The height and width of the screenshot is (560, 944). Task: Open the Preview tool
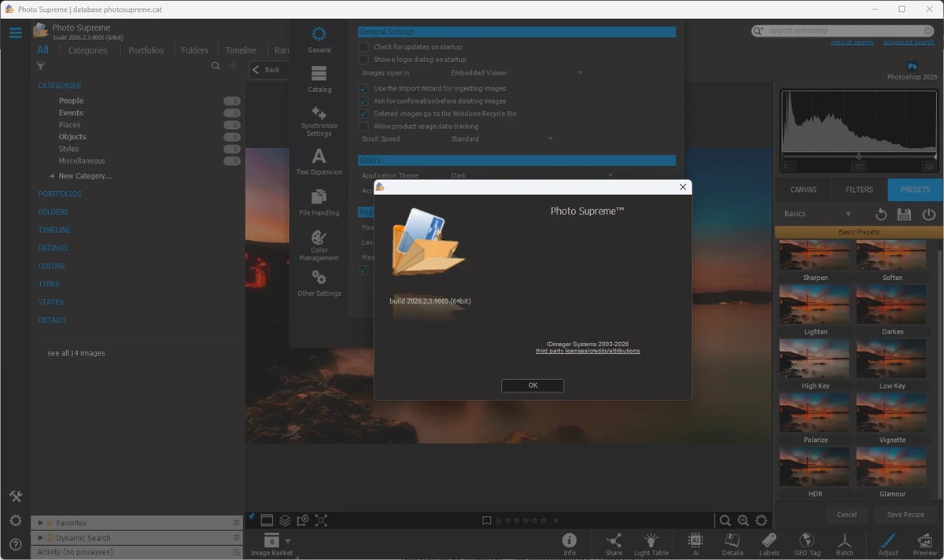click(x=926, y=544)
